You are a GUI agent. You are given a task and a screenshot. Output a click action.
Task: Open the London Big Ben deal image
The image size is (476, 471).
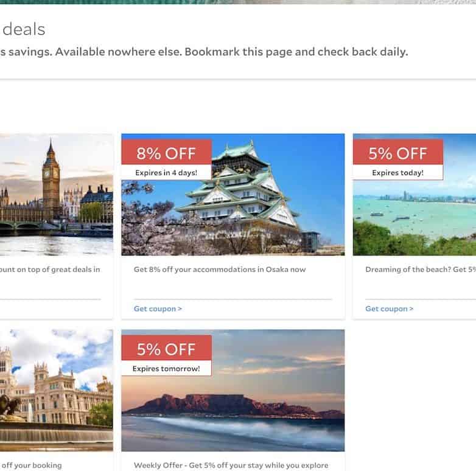[57, 195]
